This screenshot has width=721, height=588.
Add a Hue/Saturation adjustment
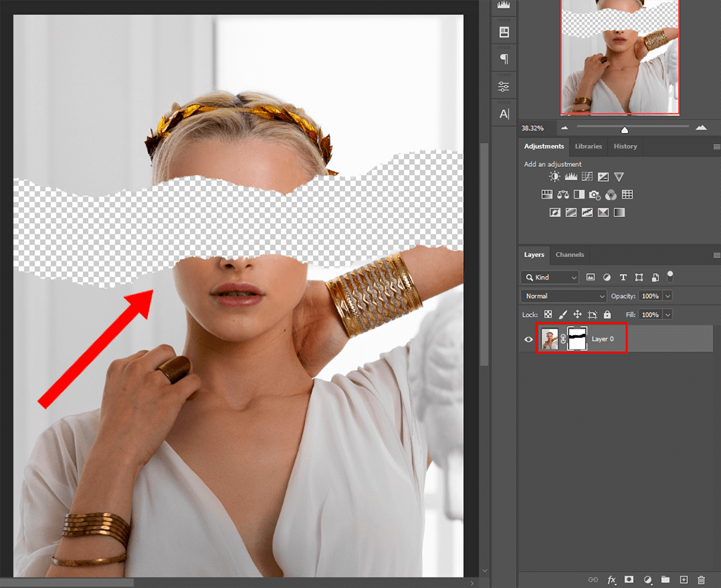pos(546,194)
